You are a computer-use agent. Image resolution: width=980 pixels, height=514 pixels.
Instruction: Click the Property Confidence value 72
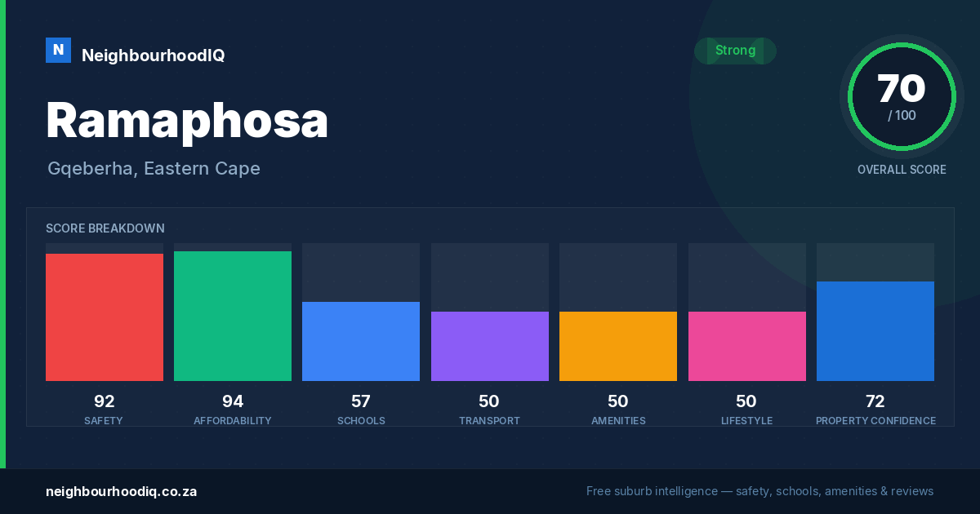coord(875,401)
